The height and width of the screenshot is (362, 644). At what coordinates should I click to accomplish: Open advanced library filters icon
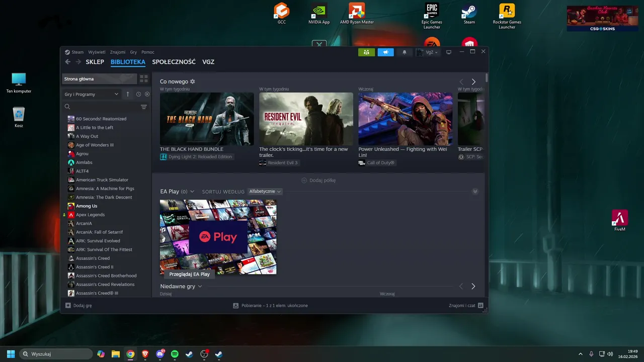[144, 107]
